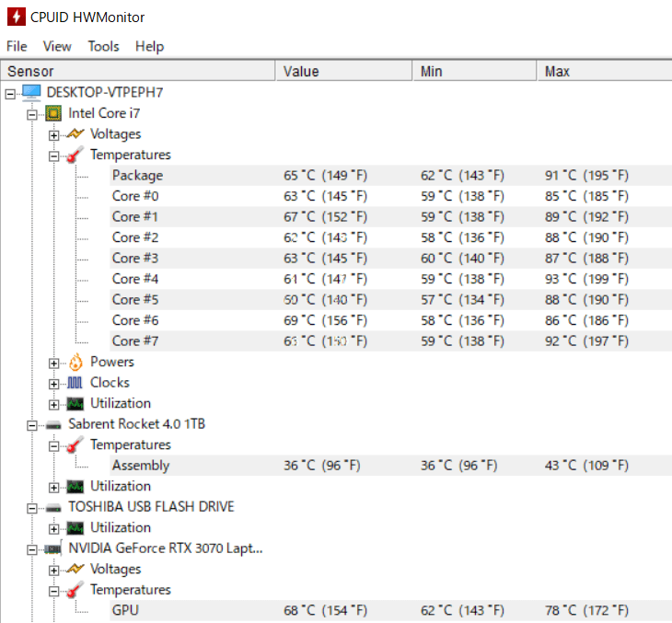Click the Value column header
Screen dimensions: 672x623
[x=343, y=71]
